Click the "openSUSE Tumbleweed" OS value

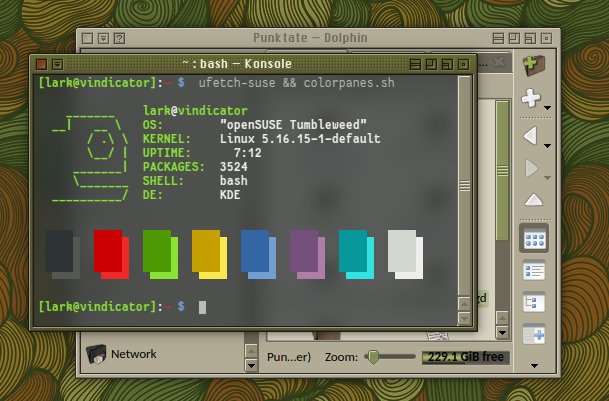click(293, 125)
